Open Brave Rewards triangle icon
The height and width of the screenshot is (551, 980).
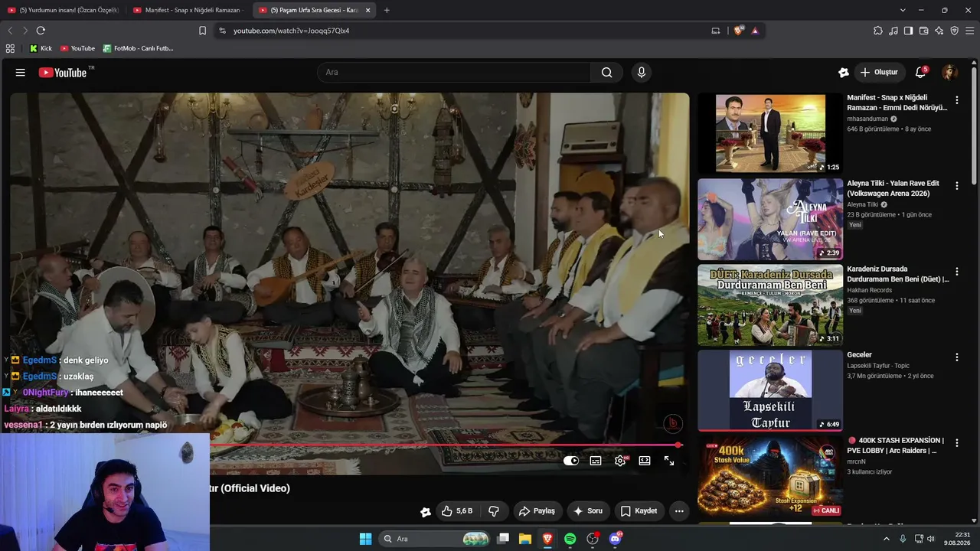[755, 31]
